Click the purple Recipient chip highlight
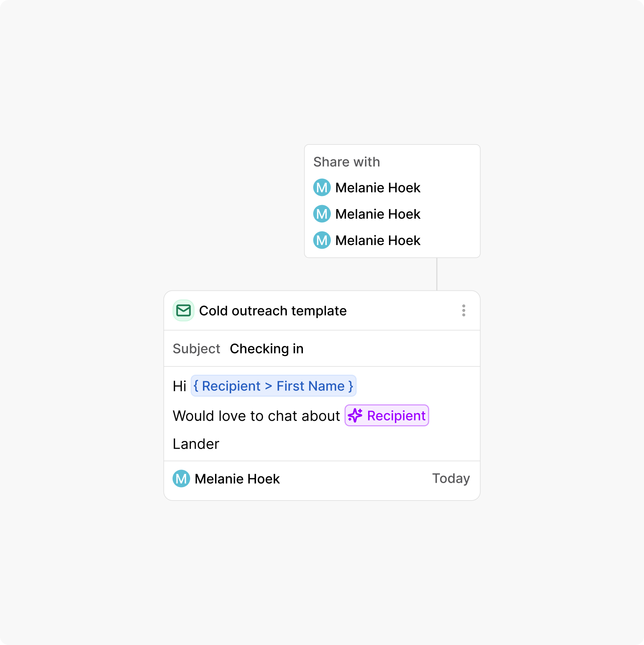 coord(386,415)
